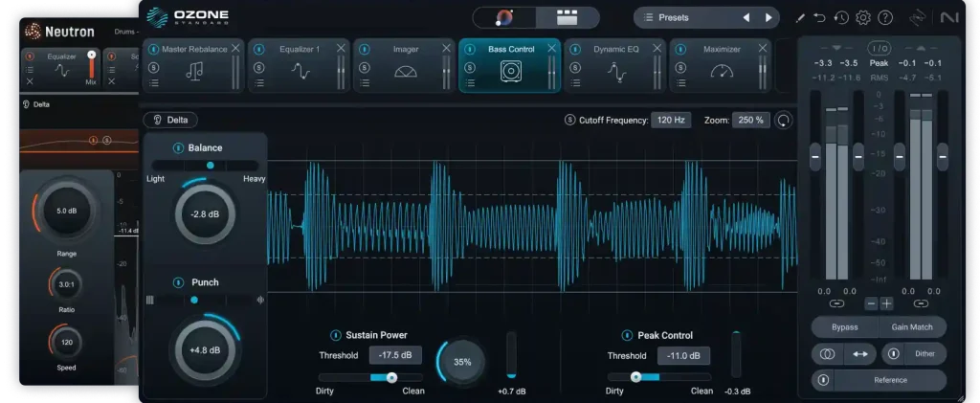Select the Dynamic EQ module icon
980x403 pixels.
pyautogui.click(x=616, y=72)
